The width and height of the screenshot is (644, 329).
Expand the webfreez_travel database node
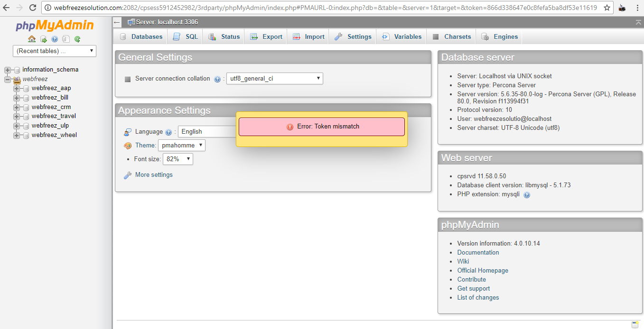tap(17, 117)
